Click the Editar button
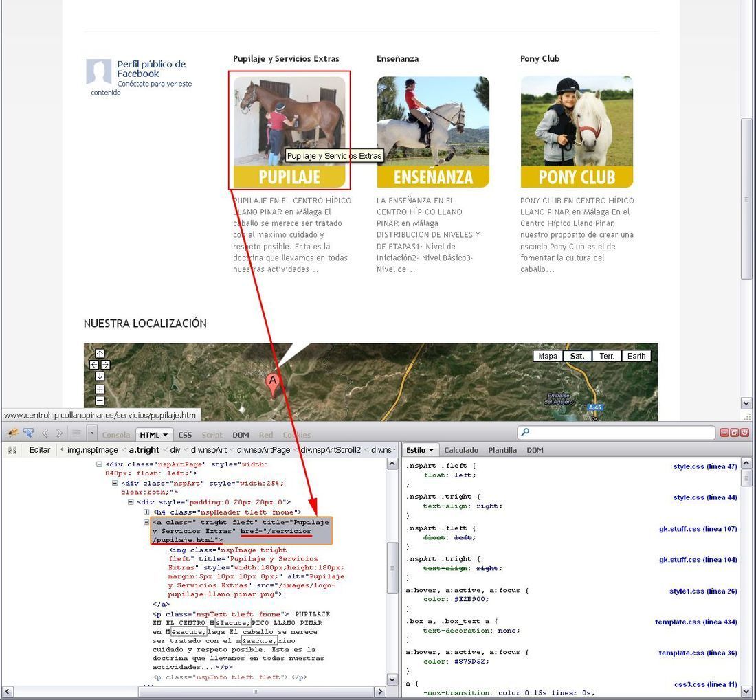Viewport: 756px width, 700px height. coord(40,449)
